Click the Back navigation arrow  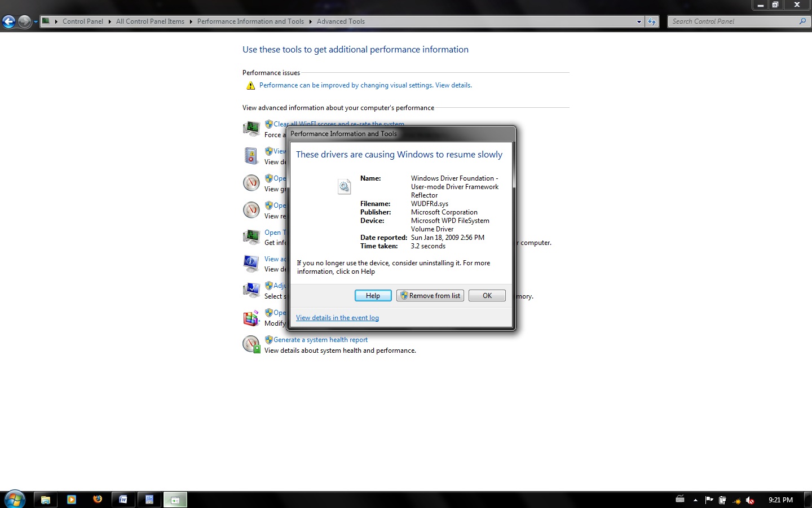[x=8, y=22]
